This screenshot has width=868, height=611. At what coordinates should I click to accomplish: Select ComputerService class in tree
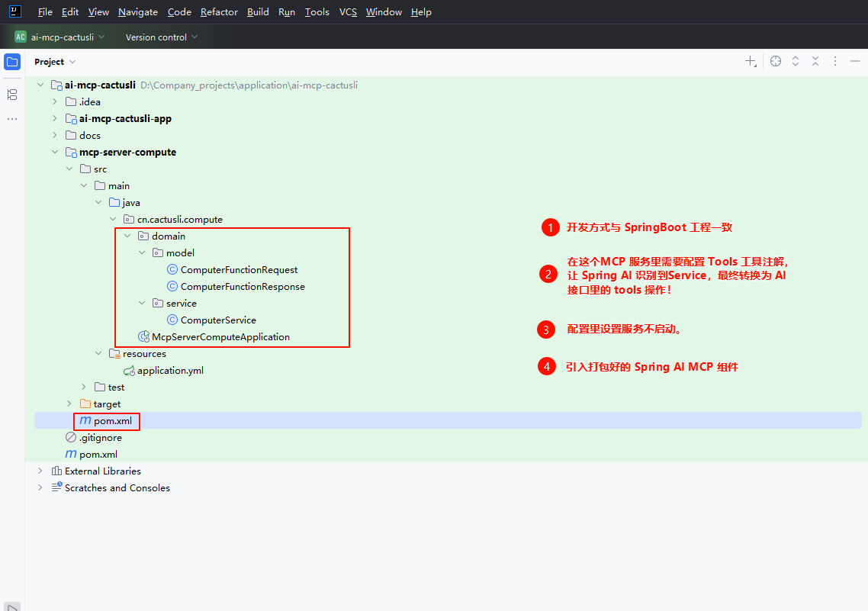[x=218, y=320]
